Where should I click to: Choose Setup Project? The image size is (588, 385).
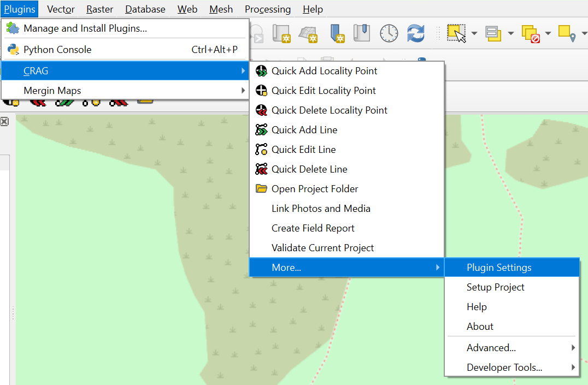coord(512,287)
